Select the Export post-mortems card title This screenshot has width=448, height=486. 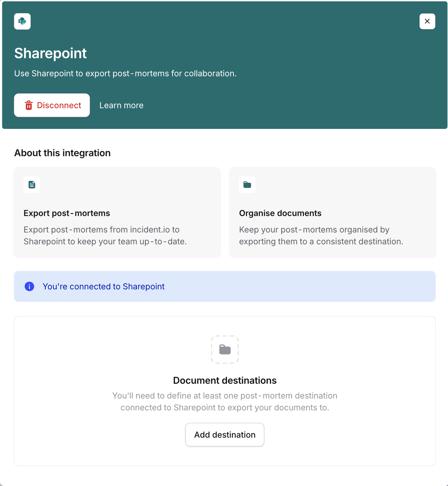67,213
